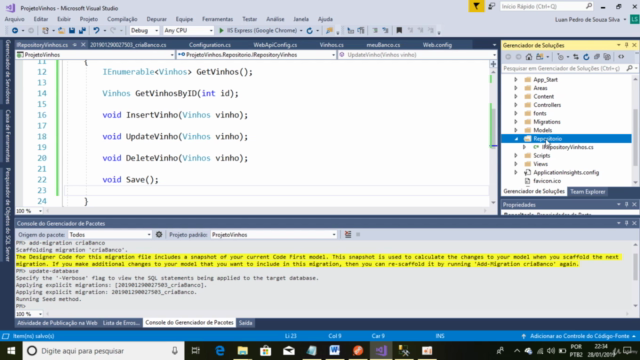Click the notifications flag icon in title bar
Screen dimensions: 640x360
(476, 7)
